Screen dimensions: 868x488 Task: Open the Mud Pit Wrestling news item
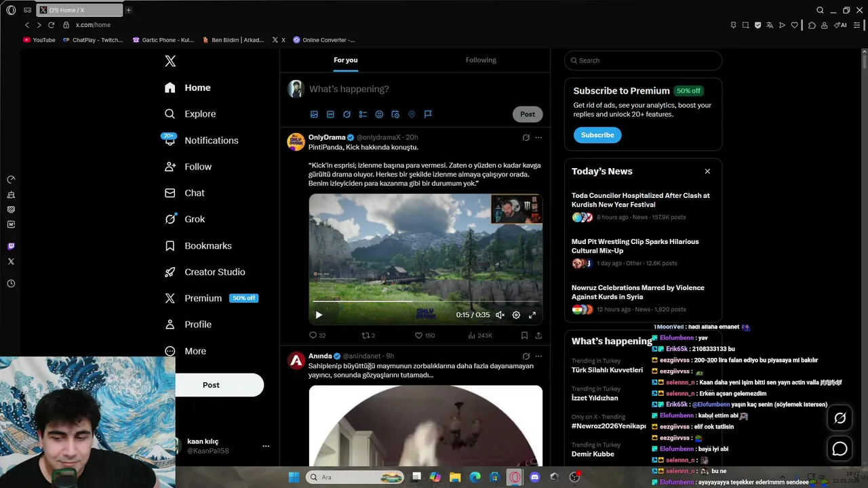tap(643, 252)
